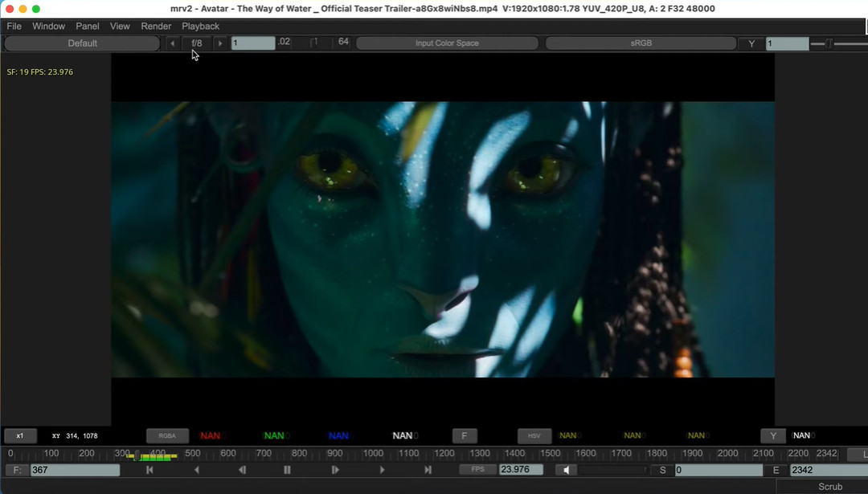Click the timeline at frame 2000
This screenshot has height=494, width=868.
[x=727, y=454]
